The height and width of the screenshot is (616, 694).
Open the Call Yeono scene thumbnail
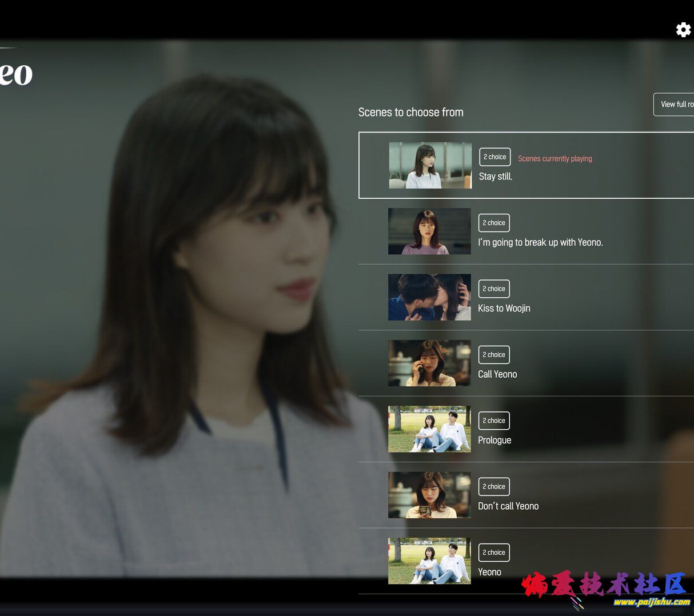(429, 363)
